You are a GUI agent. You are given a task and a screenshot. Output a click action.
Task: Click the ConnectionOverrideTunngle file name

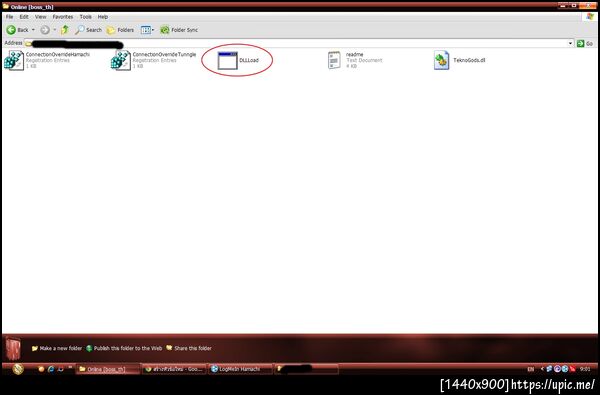(165, 54)
